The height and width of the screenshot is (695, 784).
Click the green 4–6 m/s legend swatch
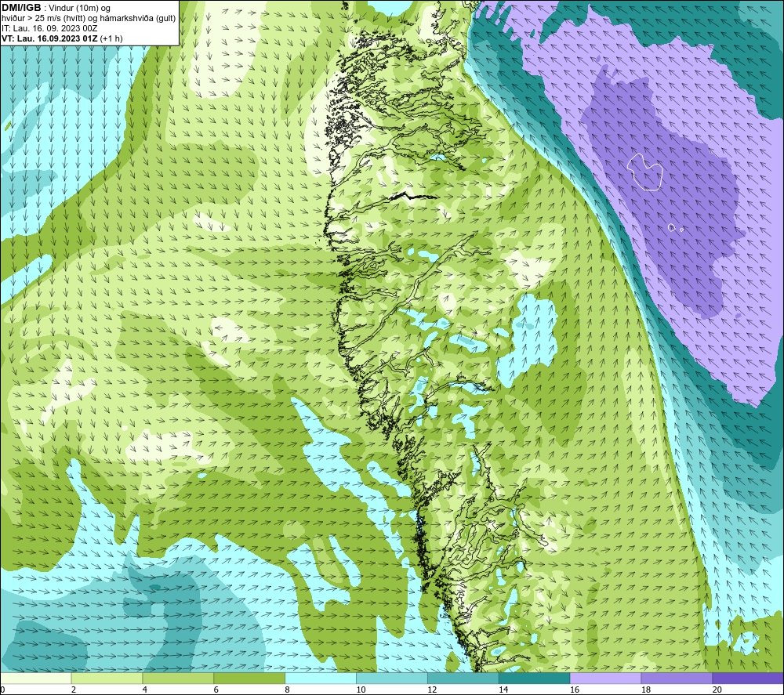[x=178, y=678]
